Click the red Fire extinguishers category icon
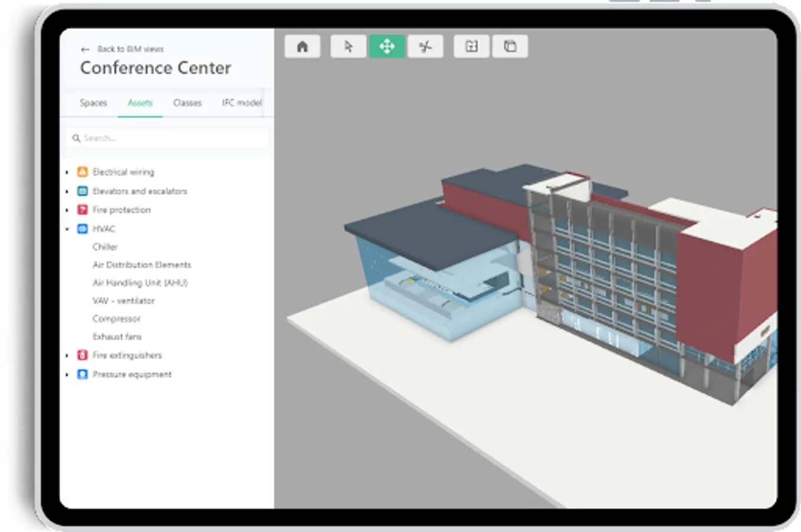The width and height of the screenshot is (801, 532). (83, 355)
